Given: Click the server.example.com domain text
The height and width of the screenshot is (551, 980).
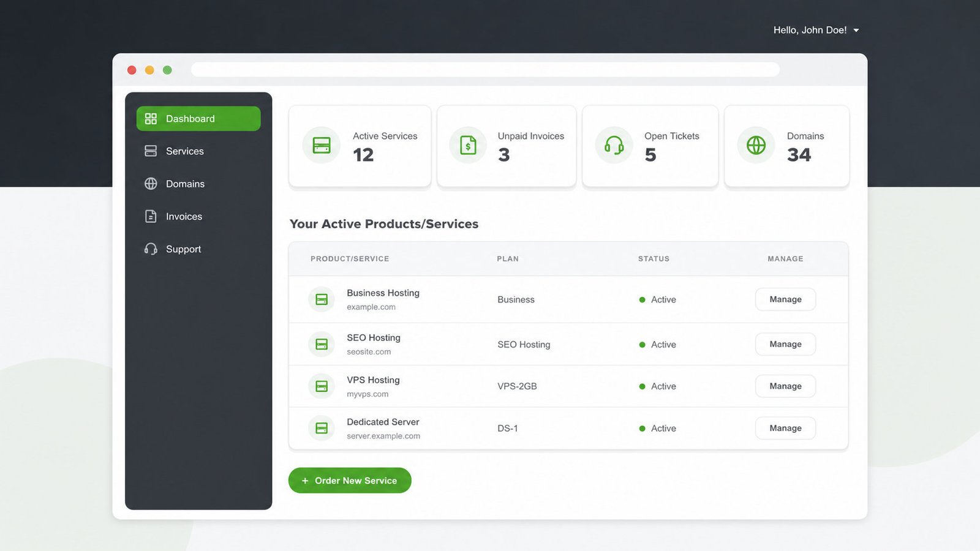Looking at the screenshot, I should coord(383,436).
